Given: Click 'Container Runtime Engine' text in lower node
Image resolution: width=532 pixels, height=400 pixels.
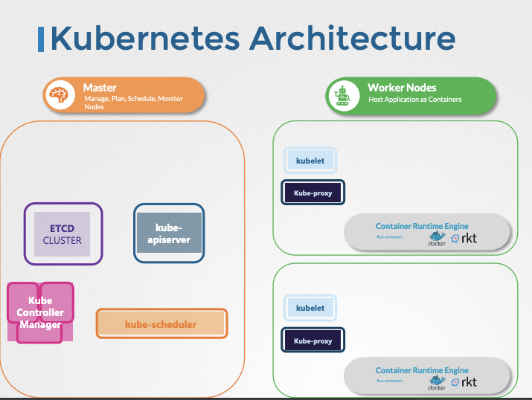Looking at the screenshot, I should pos(422,370).
